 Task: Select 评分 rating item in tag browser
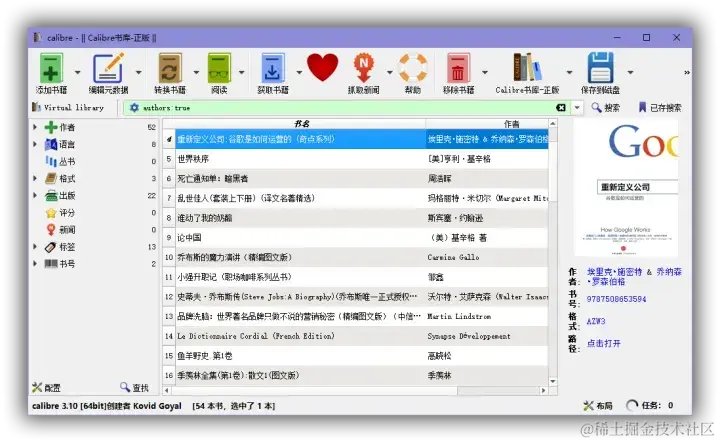(67, 213)
